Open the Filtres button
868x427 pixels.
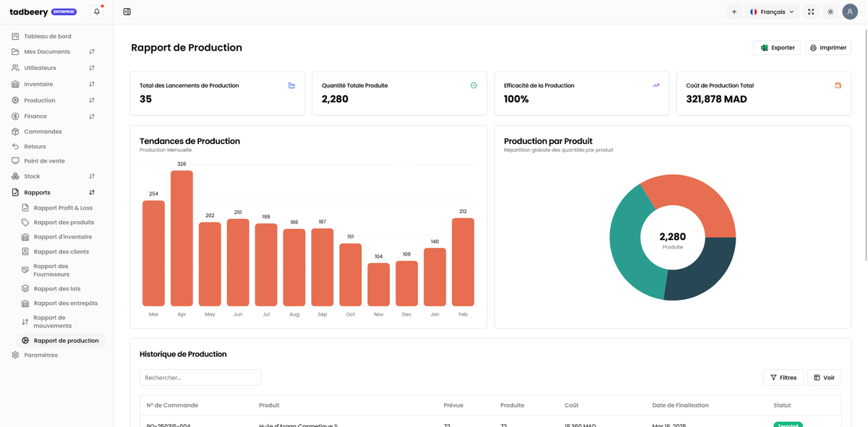coord(783,378)
